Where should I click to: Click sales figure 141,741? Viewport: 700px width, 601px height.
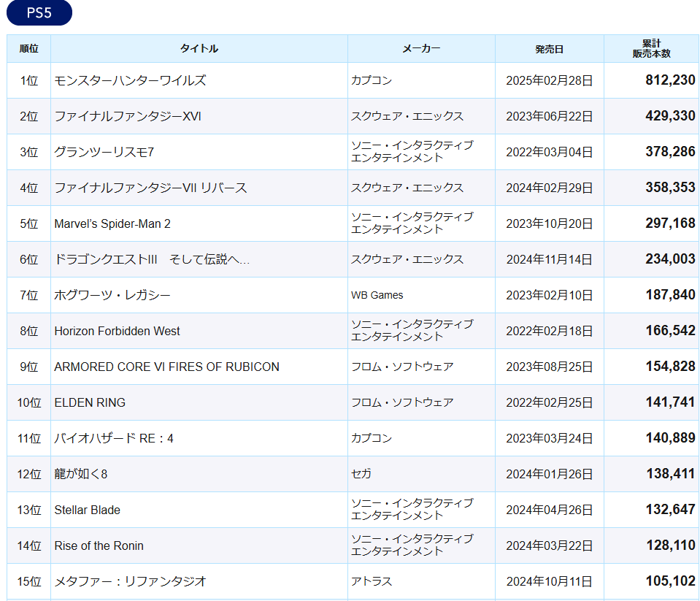click(x=670, y=402)
